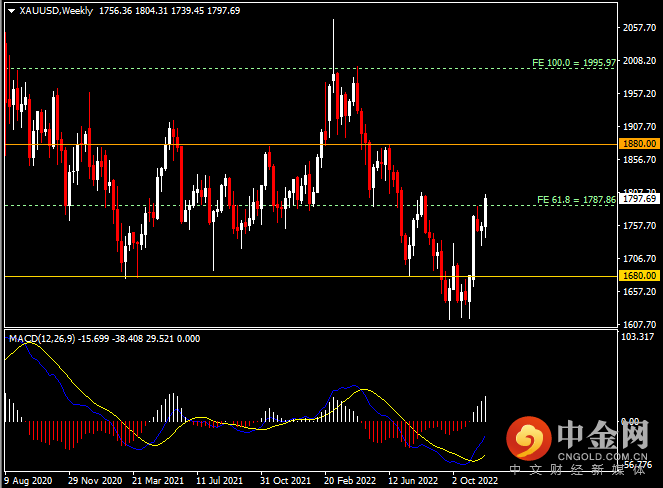Click the 9 Aug 2020 date label

coord(29,479)
